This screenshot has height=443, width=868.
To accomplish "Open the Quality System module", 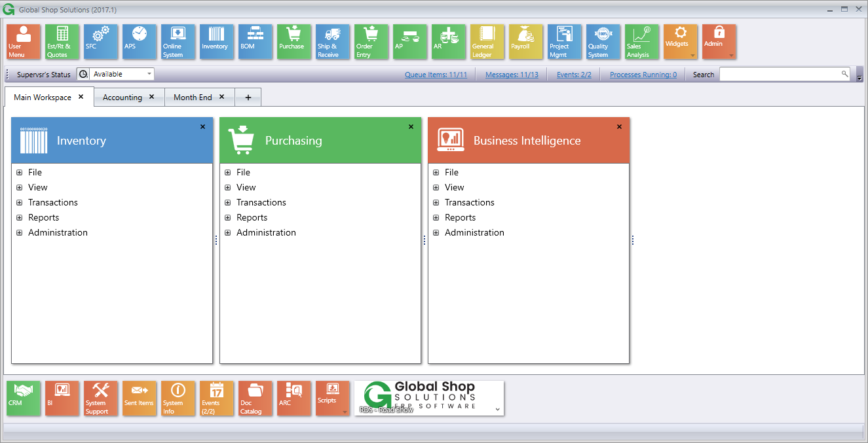I will (x=603, y=41).
